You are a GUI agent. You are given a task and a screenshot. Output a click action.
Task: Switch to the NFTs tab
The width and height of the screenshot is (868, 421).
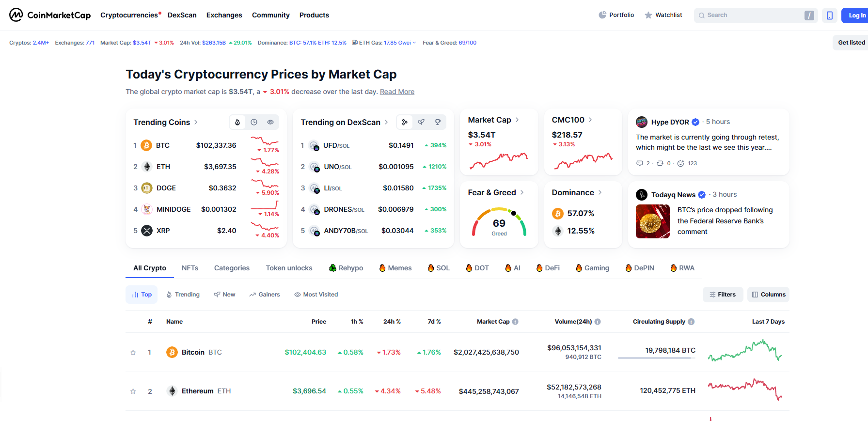(189, 268)
